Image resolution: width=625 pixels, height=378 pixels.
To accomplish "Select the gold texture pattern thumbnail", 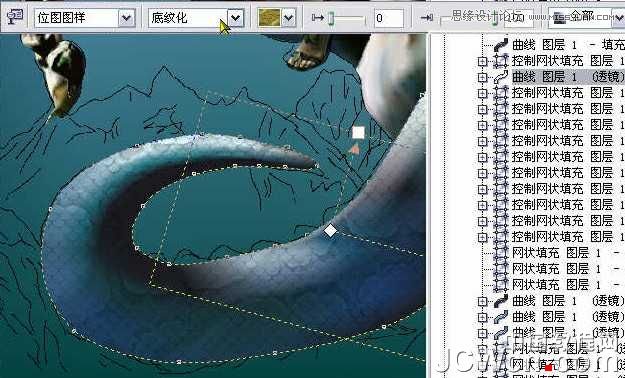I will 269,18.
